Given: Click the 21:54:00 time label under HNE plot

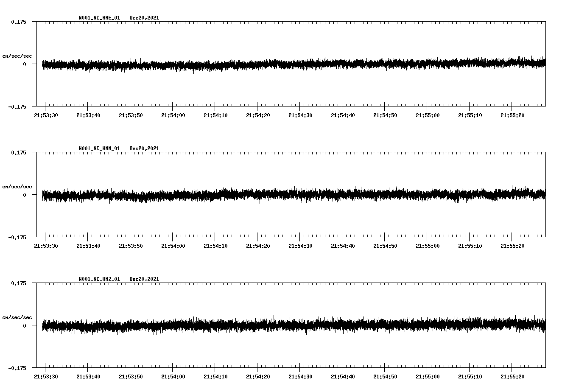Looking at the screenshot, I should 173,115.
